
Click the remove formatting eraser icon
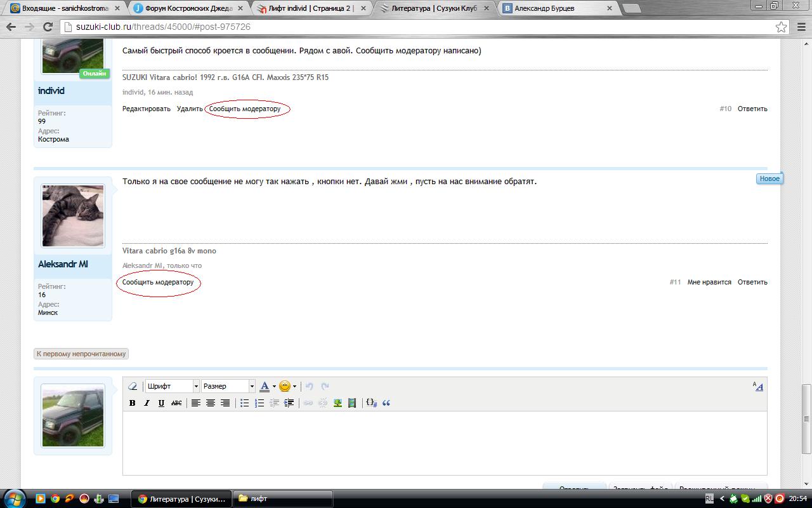point(133,386)
